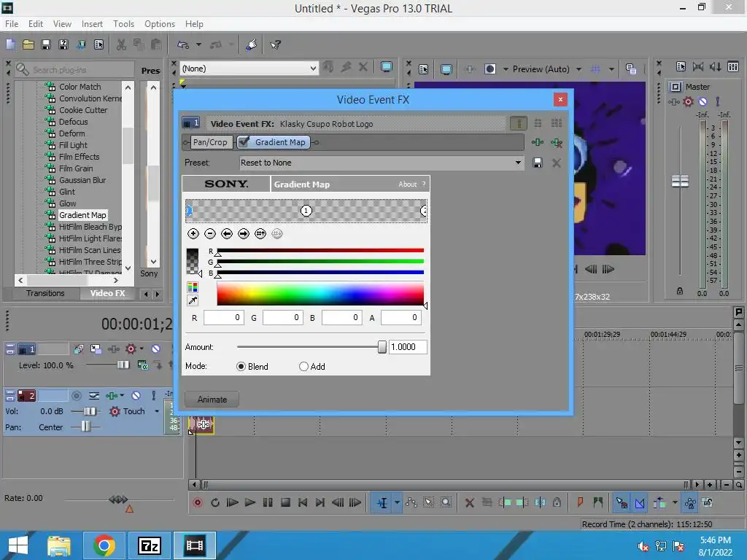Select Gaussian Blur in plug-in list

82,180
